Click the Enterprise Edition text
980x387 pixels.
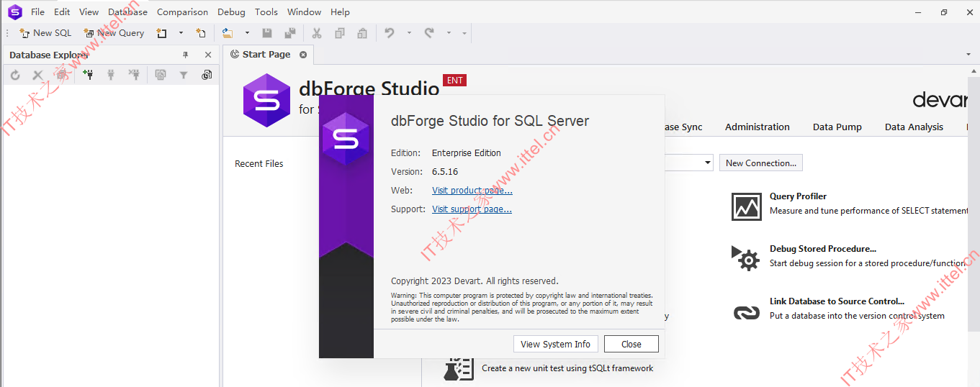(x=467, y=153)
